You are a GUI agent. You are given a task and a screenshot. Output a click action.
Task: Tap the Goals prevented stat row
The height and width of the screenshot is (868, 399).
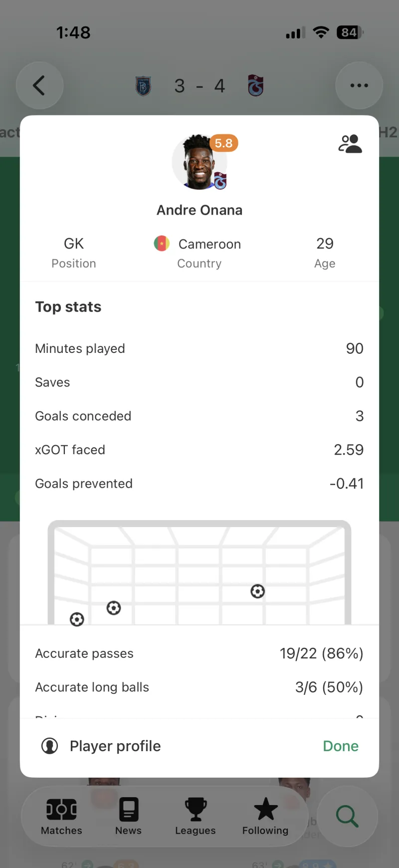click(x=199, y=484)
